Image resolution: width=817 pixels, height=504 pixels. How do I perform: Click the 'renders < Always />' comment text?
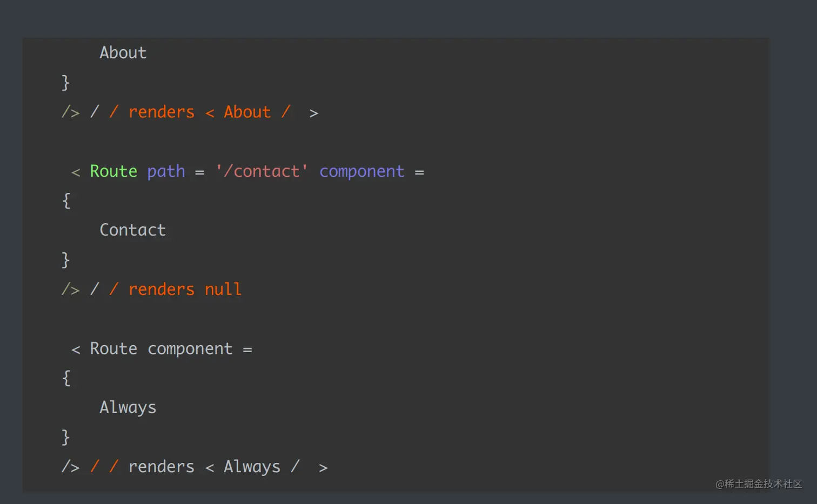pos(227,467)
